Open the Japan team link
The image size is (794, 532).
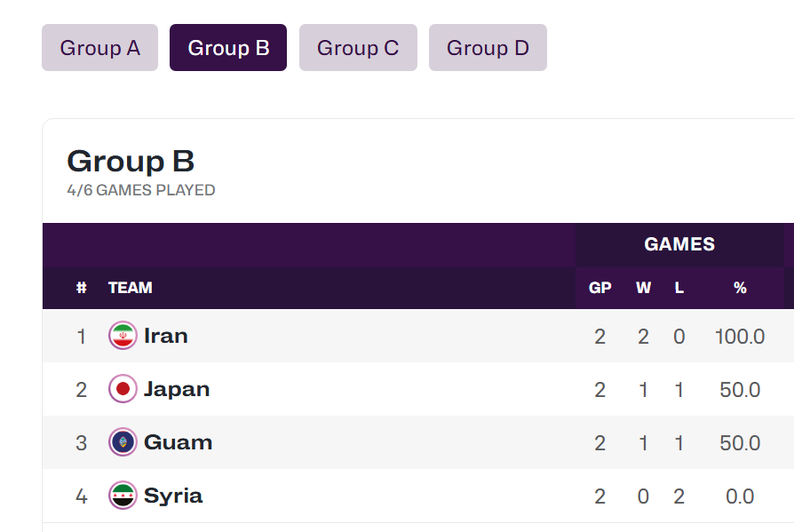177,389
